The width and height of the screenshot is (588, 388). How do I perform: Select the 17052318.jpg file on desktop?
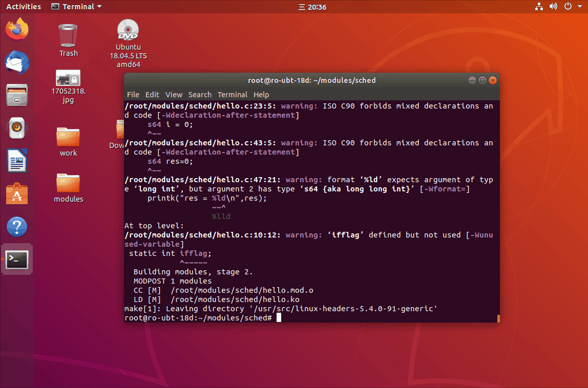(x=68, y=87)
